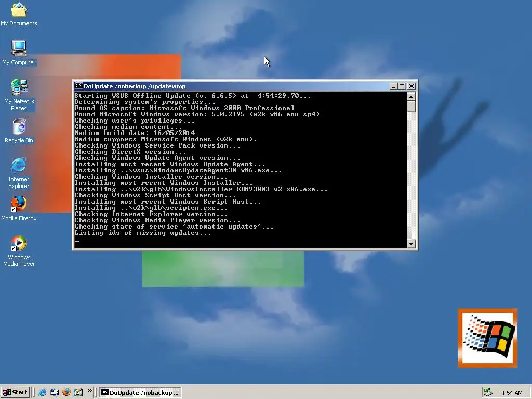Viewport: 532px width, 399px height.
Task: Click the 'Medium build date: 16/05/2014' line
Action: pyautogui.click(x=135, y=133)
